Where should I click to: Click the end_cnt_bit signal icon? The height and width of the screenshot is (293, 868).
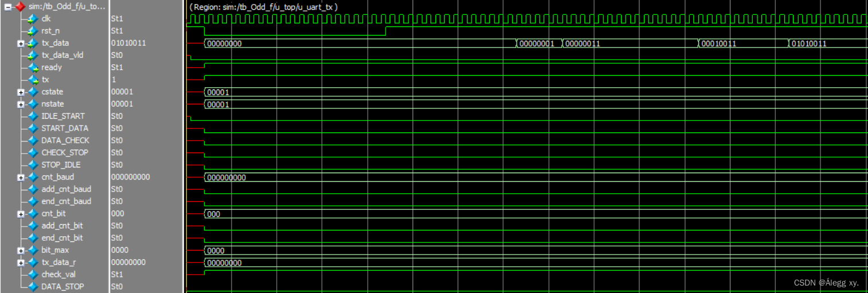[x=33, y=238]
